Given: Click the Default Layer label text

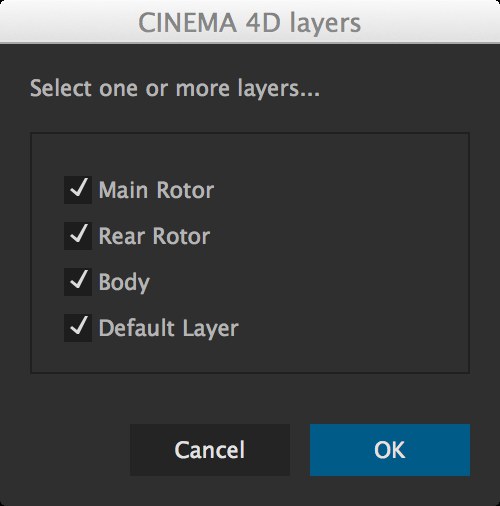Looking at the screenshot, I should [x=168, y=328].
